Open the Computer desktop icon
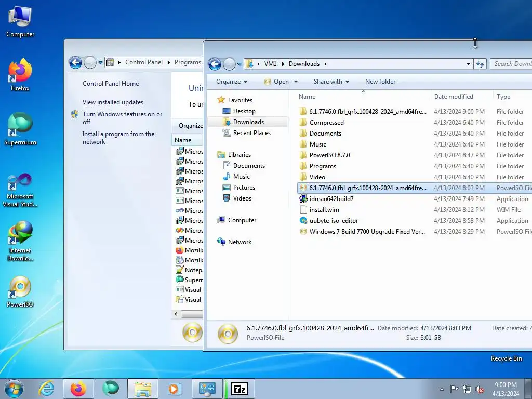The width and height of the screenshot is (532, 399). pyautogui.click(x=20, y=21)
